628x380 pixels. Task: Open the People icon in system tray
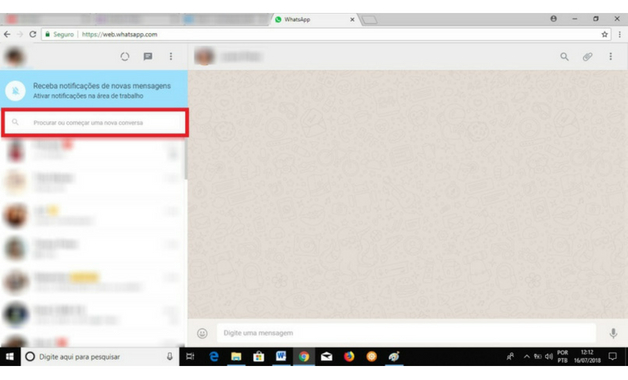(510, 356)
